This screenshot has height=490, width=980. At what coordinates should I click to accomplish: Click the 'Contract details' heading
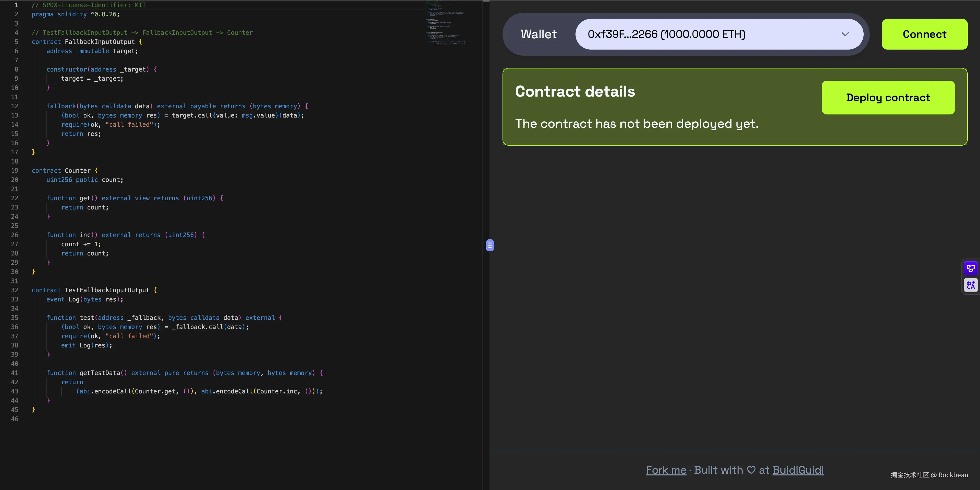click(575, 91)
